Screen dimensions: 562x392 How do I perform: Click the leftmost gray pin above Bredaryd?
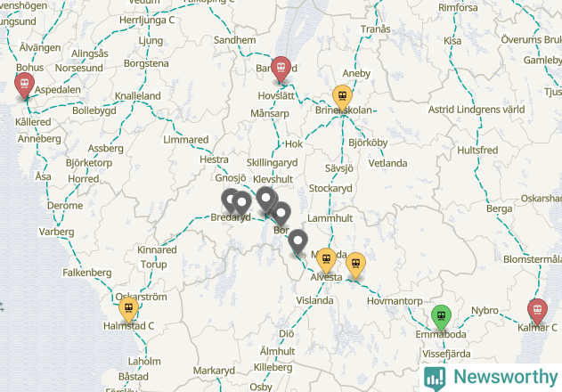[229, 200]
